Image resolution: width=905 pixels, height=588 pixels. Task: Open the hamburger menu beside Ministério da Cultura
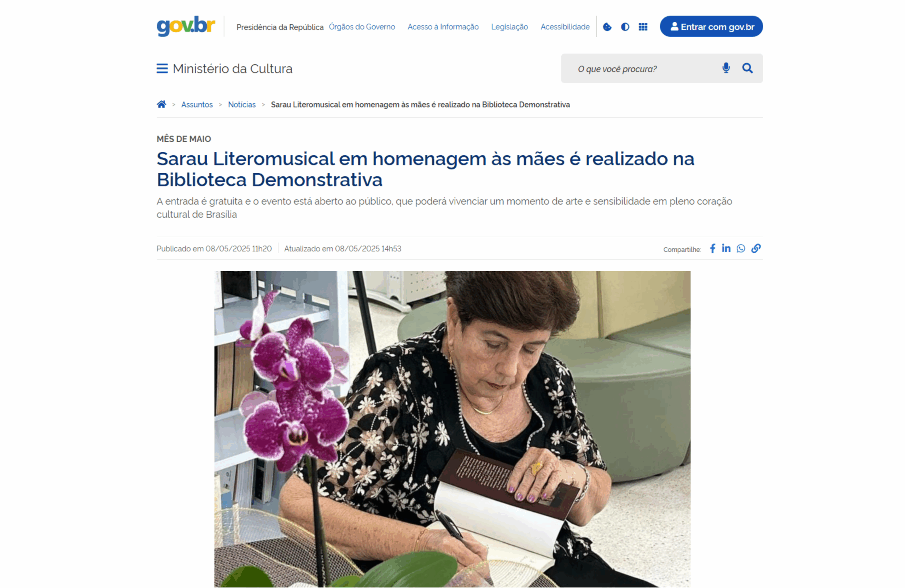[162, 69]
